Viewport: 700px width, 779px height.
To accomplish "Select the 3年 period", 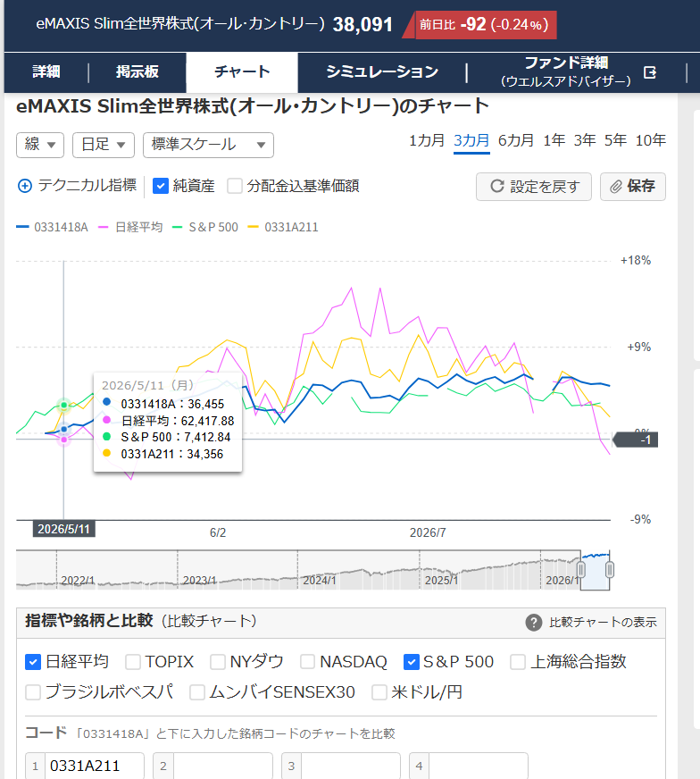I will click(x=585, y=140).
